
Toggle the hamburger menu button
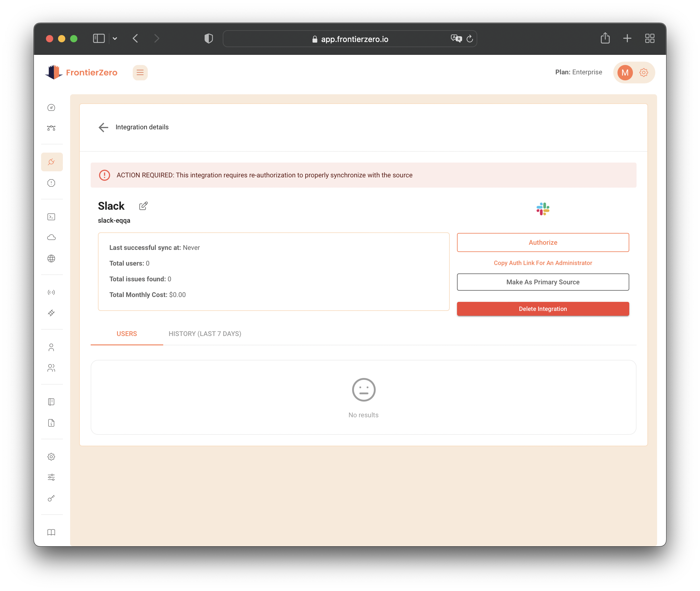tap(140, 73)
